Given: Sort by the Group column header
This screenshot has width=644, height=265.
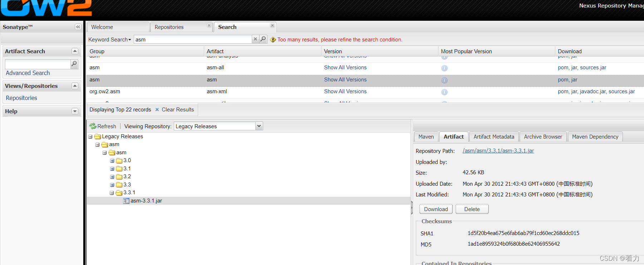Looking at the screenshot, I should tap(145, 51).
